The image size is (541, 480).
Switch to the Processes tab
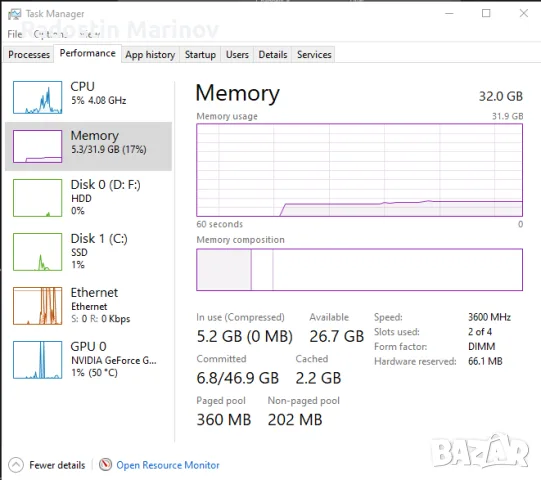point(29,55)
